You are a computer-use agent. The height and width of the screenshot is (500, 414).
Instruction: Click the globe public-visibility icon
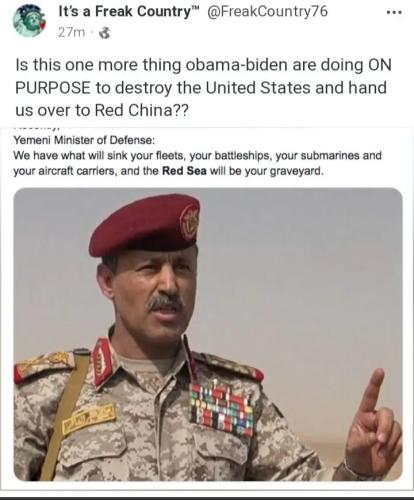tap(105, 33)
